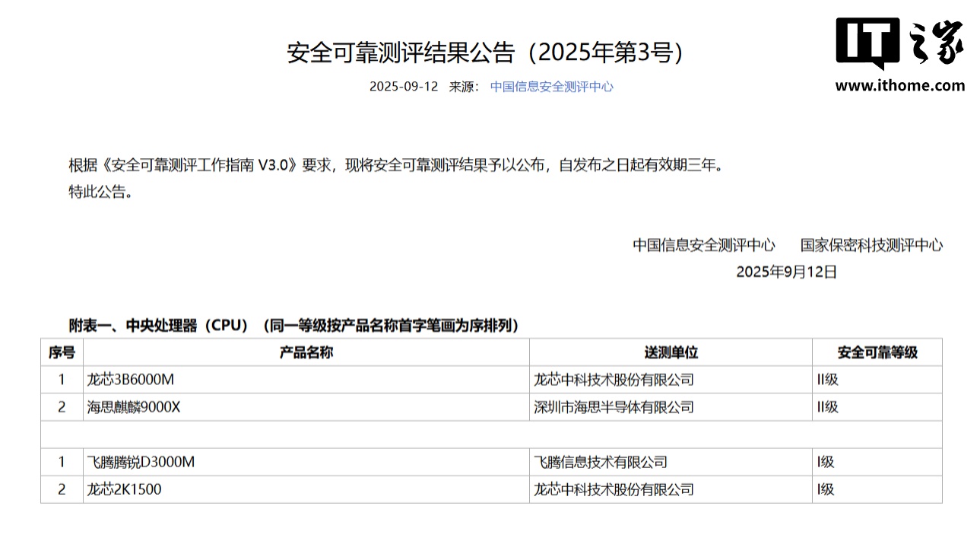Click the 飞腾腾锐D3000M product cell
980x538 pixels.
point(141,462)
